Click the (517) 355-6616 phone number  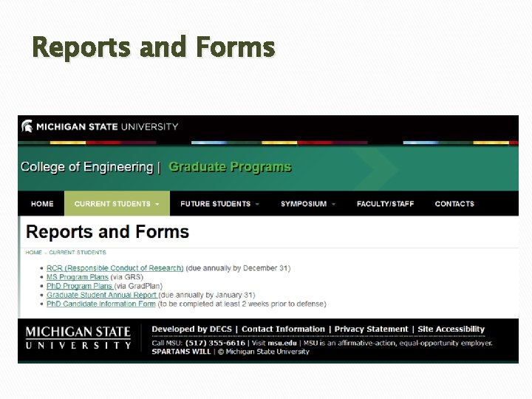[x=216, y=343]
